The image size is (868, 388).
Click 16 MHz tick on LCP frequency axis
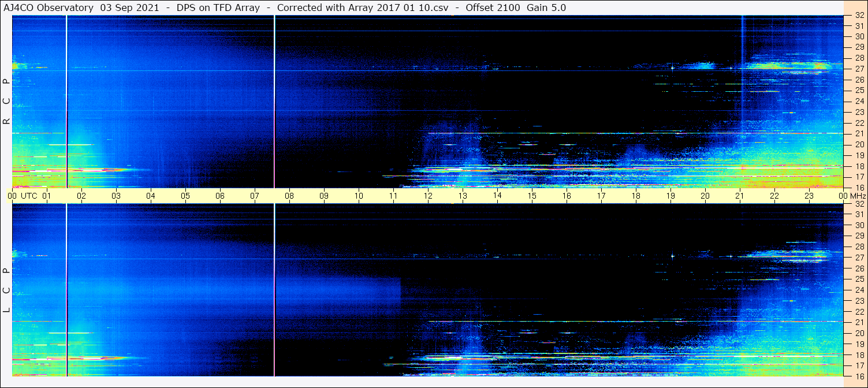pyautogui.click(x=859, y=376)
